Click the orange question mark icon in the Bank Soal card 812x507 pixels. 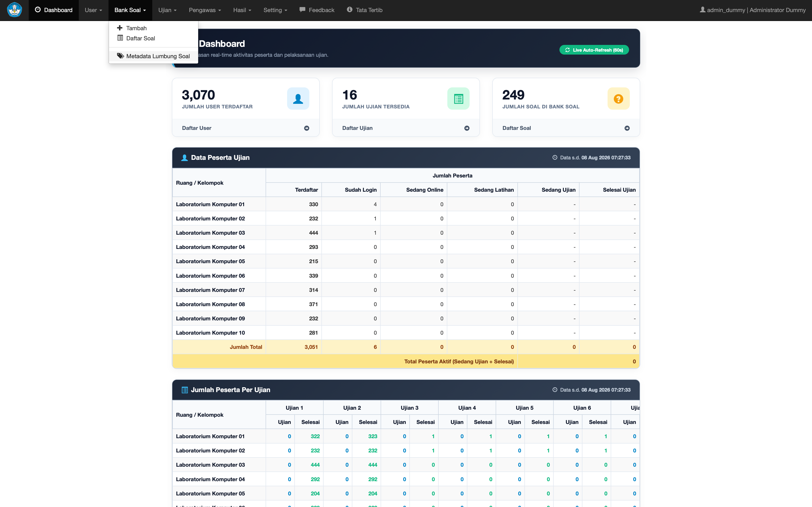pyautogui.click(x=618, y=99)
